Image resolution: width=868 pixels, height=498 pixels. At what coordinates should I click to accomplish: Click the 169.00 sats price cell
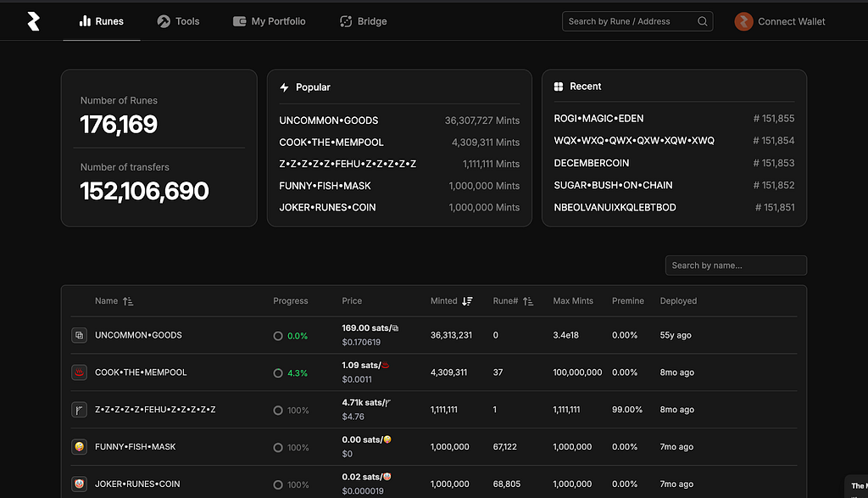(x=370, y=334)
